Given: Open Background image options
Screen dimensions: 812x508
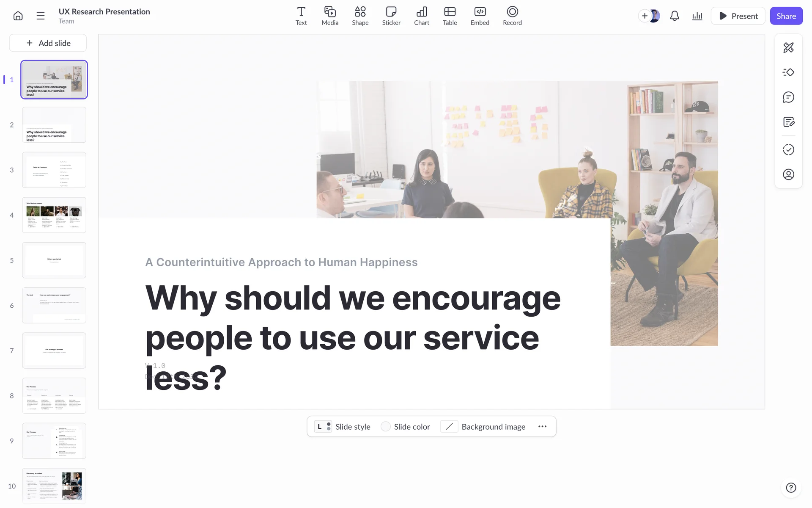Looking at the screenshot, I should point(483,427).
